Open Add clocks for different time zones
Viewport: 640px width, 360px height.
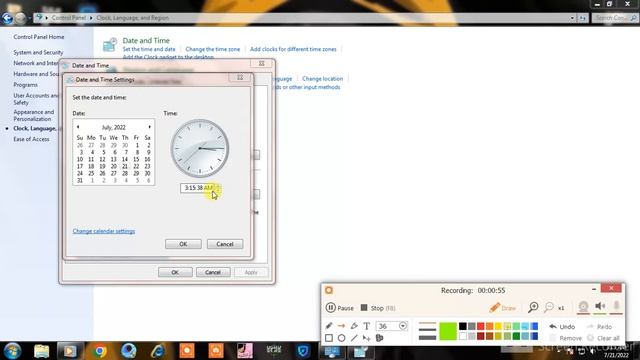(293, 49)
